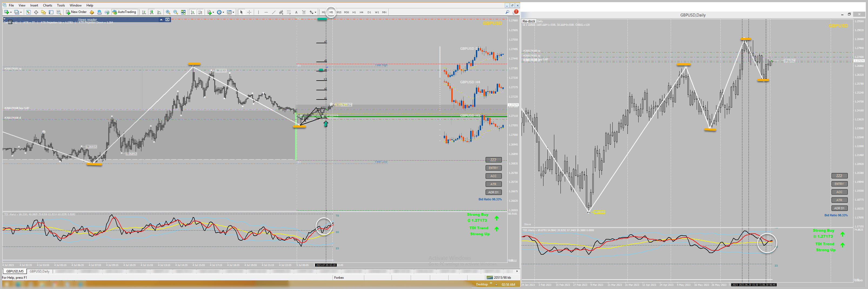
Task: Click ADR D1 button in Daily window
Action: click(x=839, y=208)
